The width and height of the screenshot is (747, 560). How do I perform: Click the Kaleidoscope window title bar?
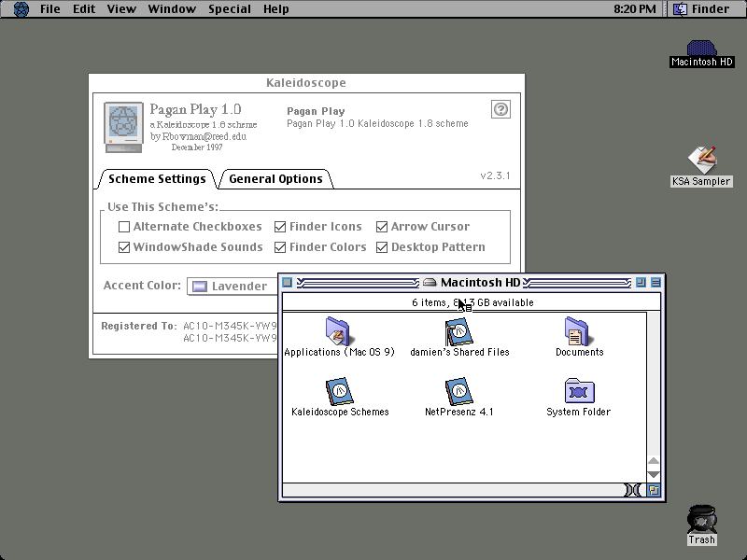[306, 83]
